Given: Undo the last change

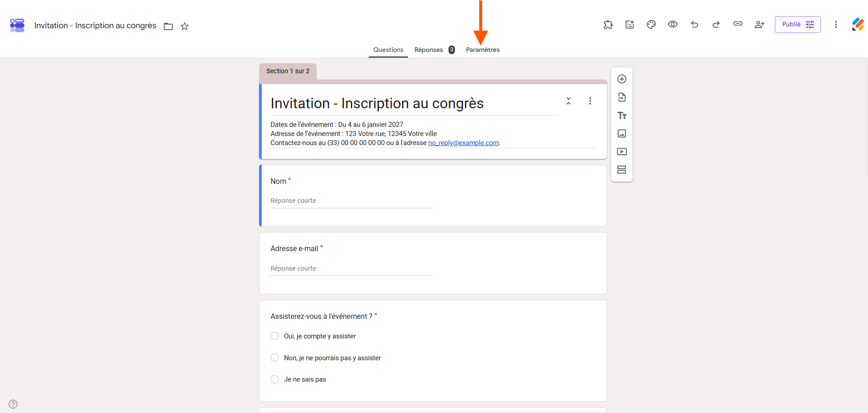Looking at the screenshot, I should (x=694, y=25).
